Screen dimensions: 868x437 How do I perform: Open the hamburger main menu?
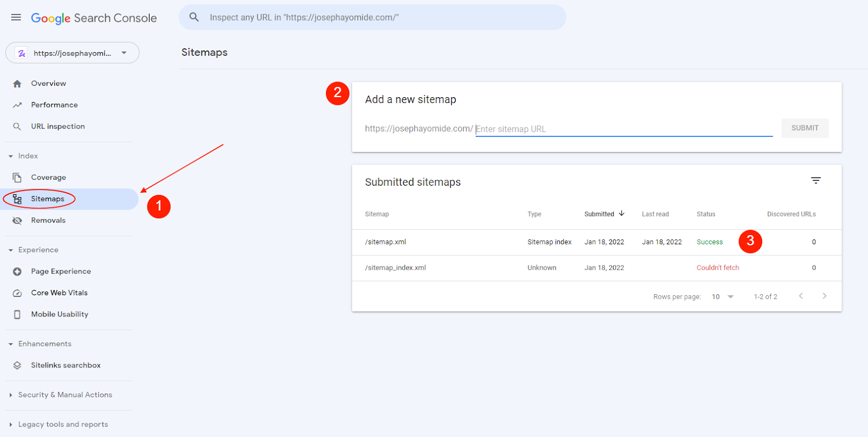pyautogui.click(x=16, y=17)
